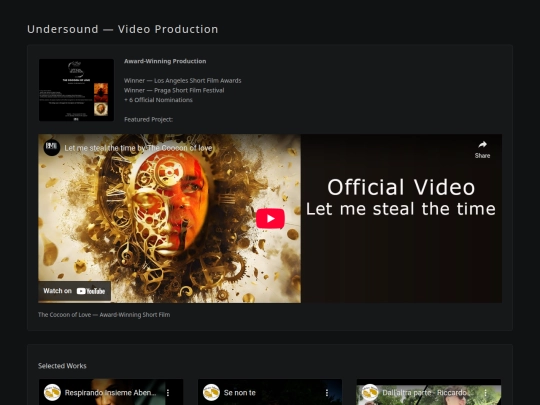Open channel avatar on Se non te video
Image resolution: width=540 pixels, height=405 pixels.
pos(211,393)
